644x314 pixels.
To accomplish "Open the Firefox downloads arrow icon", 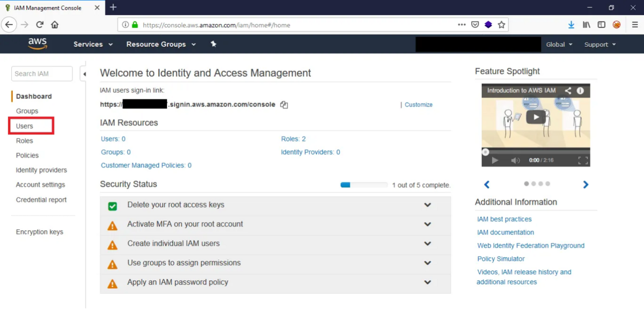I will 572,25.
